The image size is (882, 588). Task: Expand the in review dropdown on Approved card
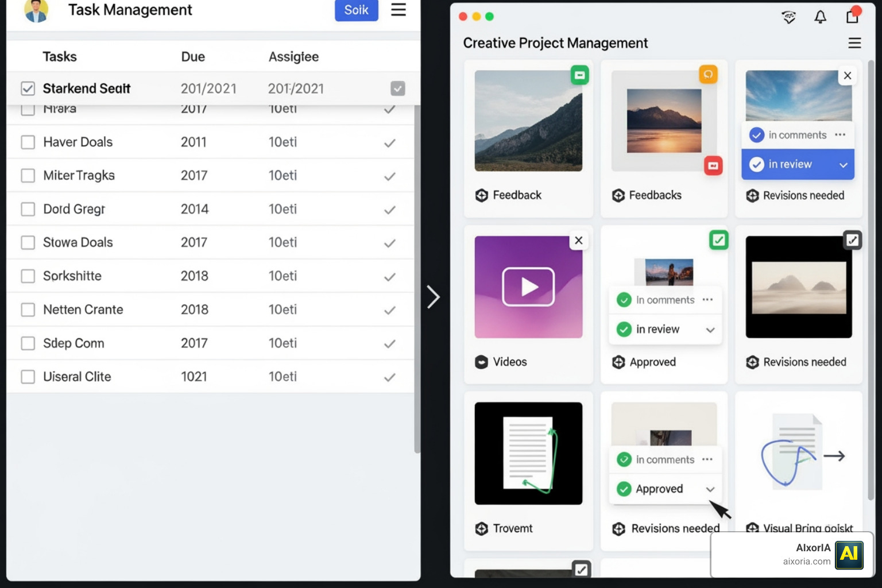(x=710, y=330)
